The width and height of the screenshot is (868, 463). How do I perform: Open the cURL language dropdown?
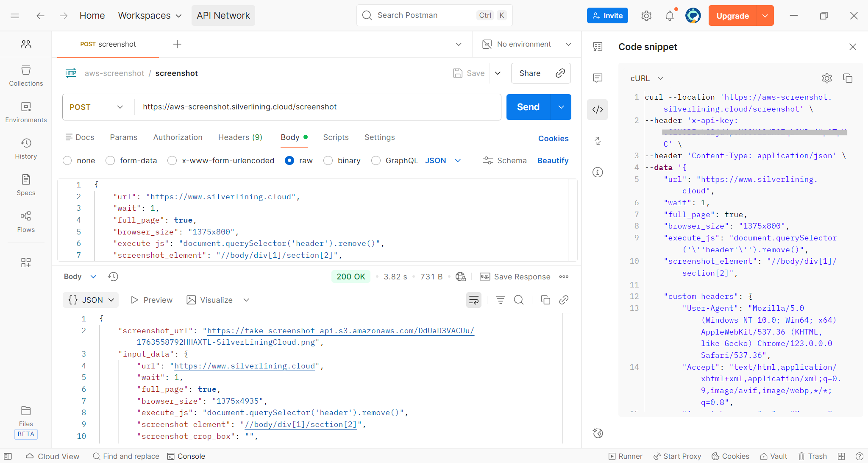point(646,78)
